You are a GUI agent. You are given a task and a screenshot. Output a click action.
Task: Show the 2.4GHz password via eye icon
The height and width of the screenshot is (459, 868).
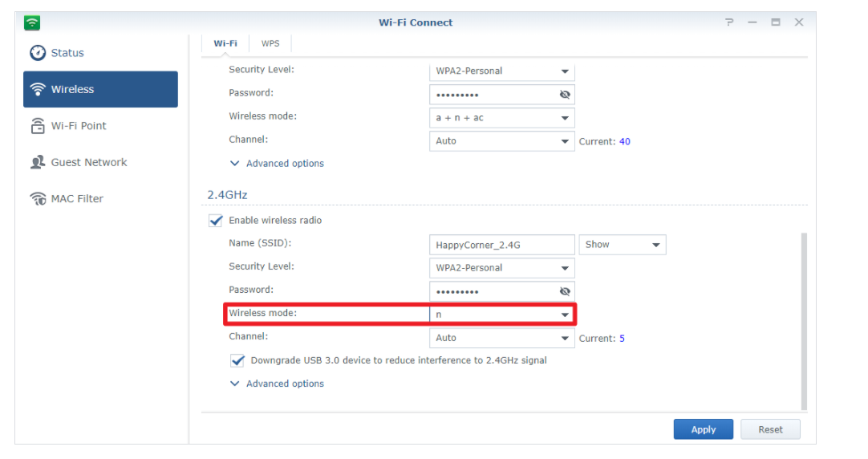[565, 291]
